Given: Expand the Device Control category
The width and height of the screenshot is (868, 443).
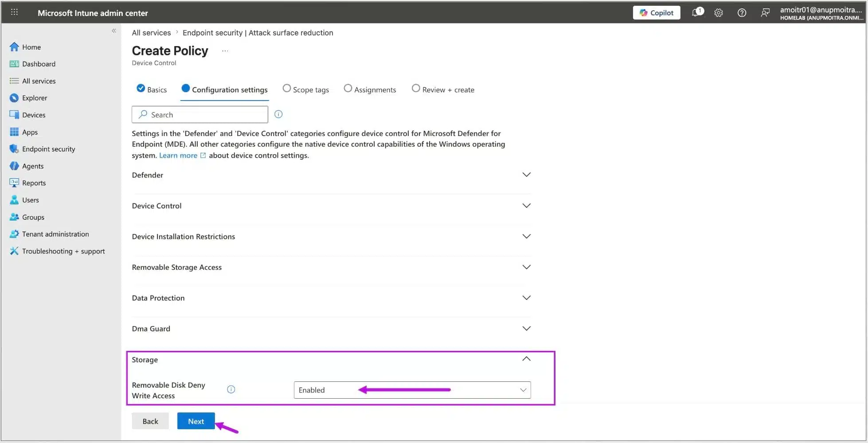Looking at the screenshot, I should point(331,206).
